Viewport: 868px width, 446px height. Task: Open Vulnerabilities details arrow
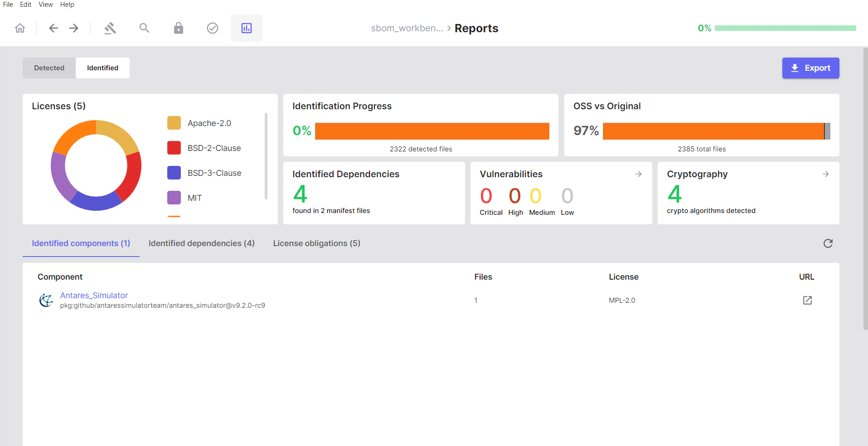(x=639, y=174)
